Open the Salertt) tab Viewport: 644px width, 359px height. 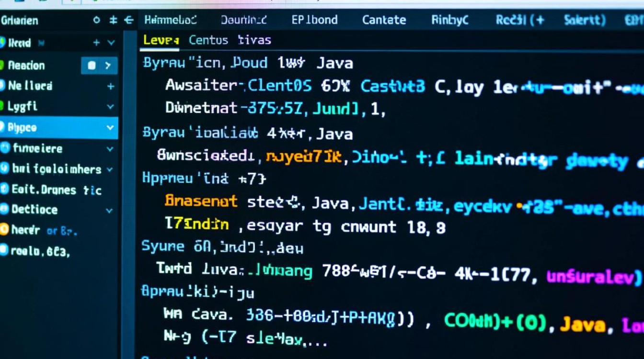[585, 20]
